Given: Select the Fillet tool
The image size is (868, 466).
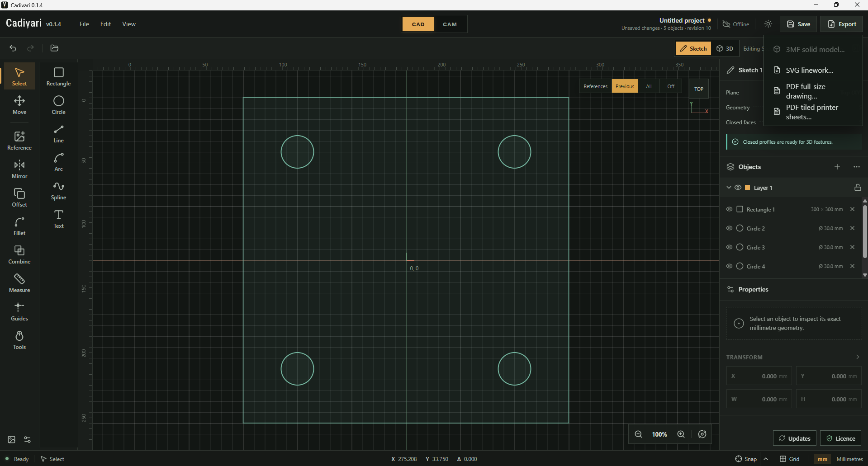Looking at the screenshot, I should click(19, 226).
